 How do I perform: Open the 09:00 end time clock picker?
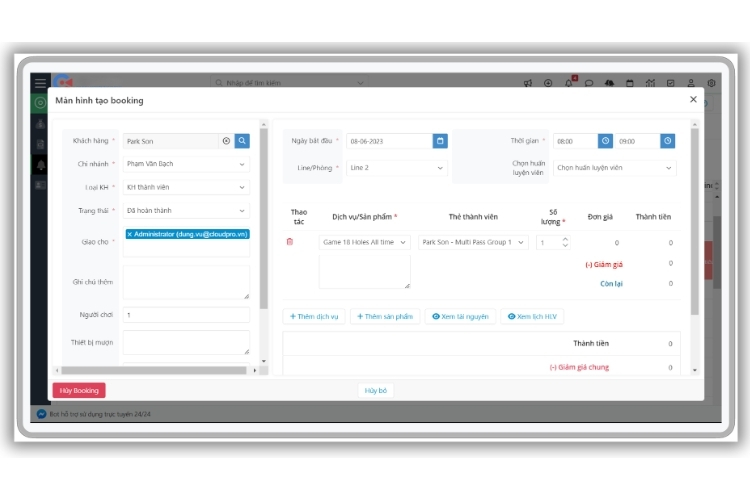pyautogui.click(x=668, y=141)
